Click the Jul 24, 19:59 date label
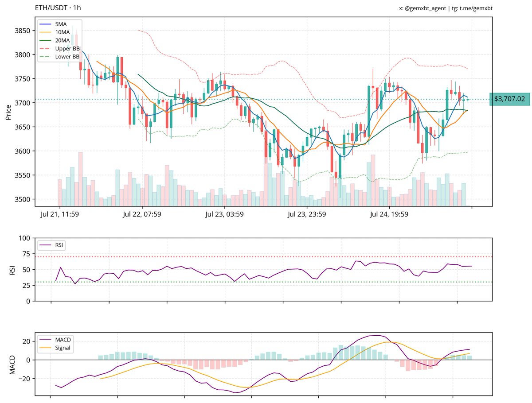The height and width of the screenshot is (403, 532). (x=389, y=215)
